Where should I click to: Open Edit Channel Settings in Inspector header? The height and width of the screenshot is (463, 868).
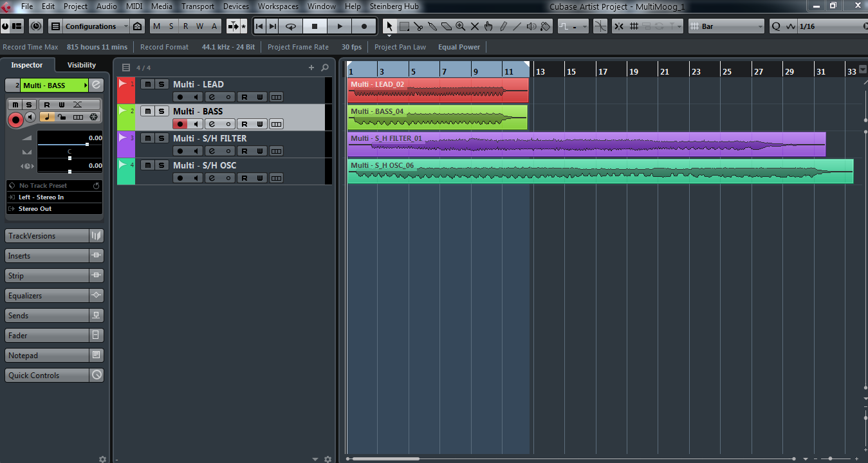[x=96, y=85]
